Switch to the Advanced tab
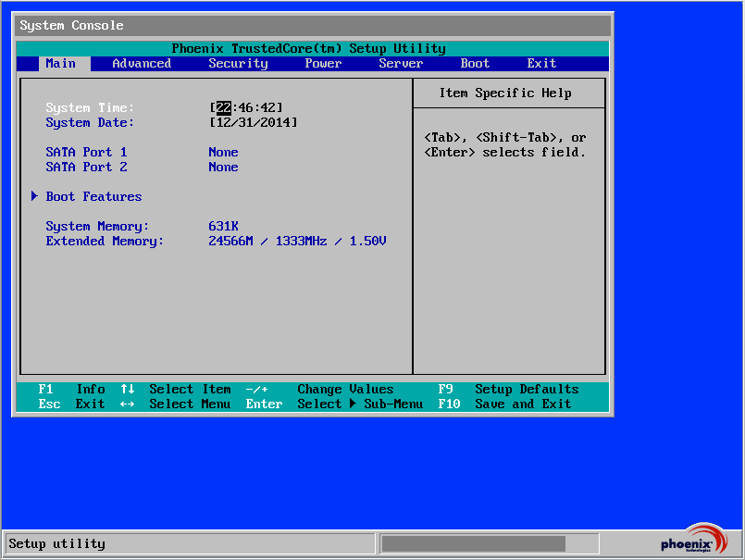Image resolution: width=745 pixels, height=560 pixels. pos(142,64)
